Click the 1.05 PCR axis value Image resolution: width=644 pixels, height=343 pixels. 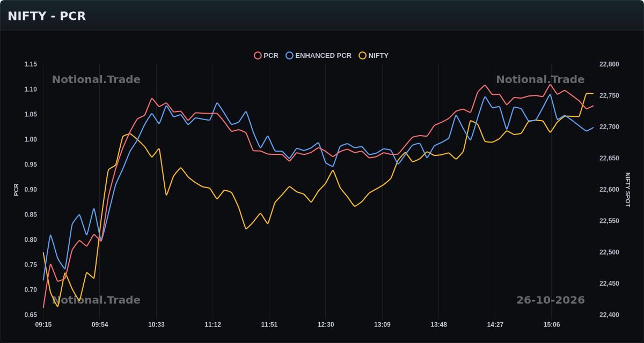[31, 115]
